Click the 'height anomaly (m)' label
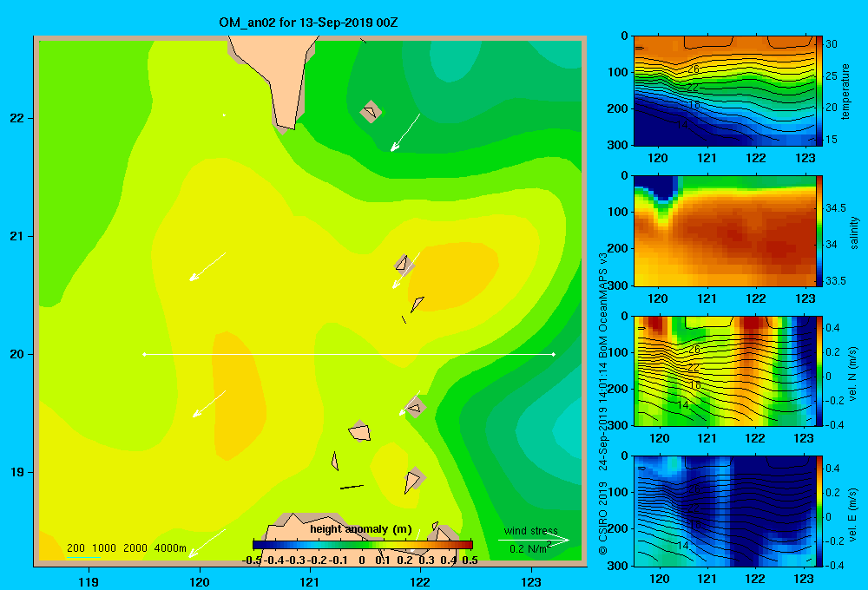Viewport: 868px width, 590px height. click(x=361, y=529)
